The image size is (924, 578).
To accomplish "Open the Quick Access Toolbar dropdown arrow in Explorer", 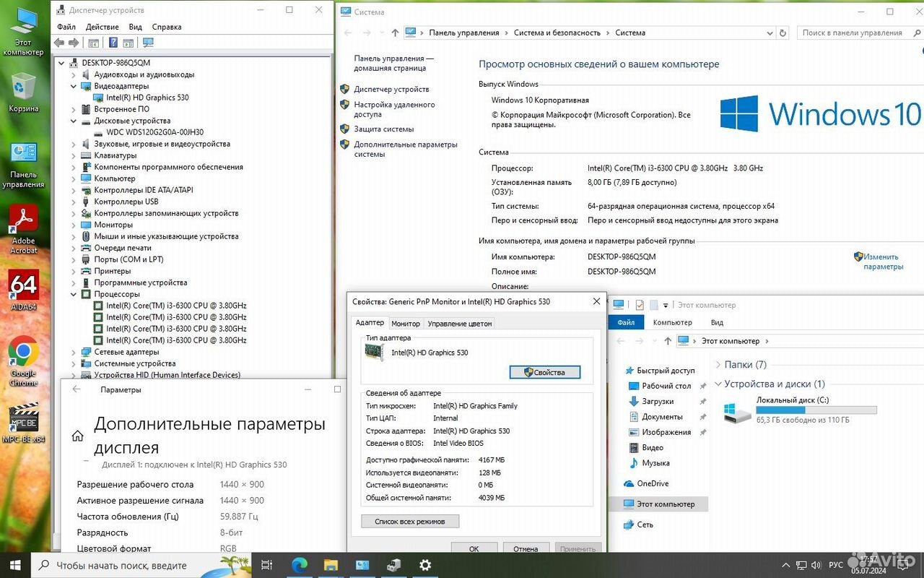I will [665, 305].
